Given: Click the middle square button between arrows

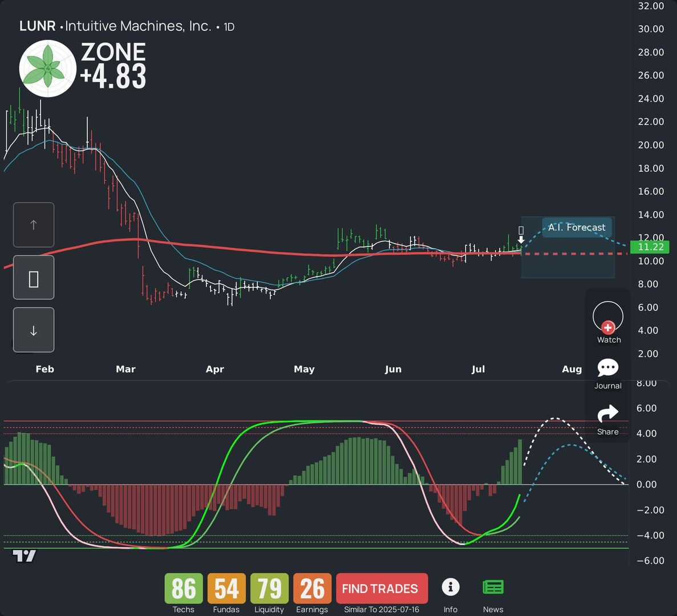Looking at the screenshot, I should point(34,278).
